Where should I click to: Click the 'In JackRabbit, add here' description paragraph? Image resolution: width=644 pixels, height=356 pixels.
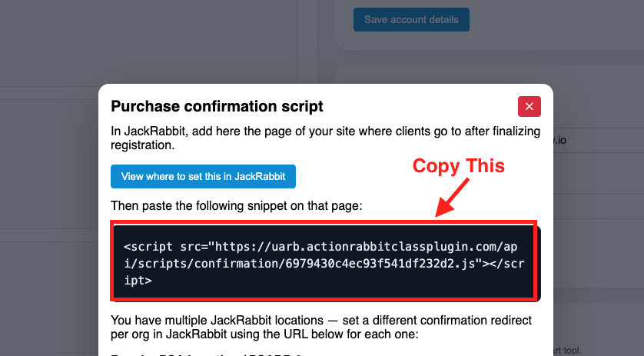pyautogui.click(x=325, y=138)
